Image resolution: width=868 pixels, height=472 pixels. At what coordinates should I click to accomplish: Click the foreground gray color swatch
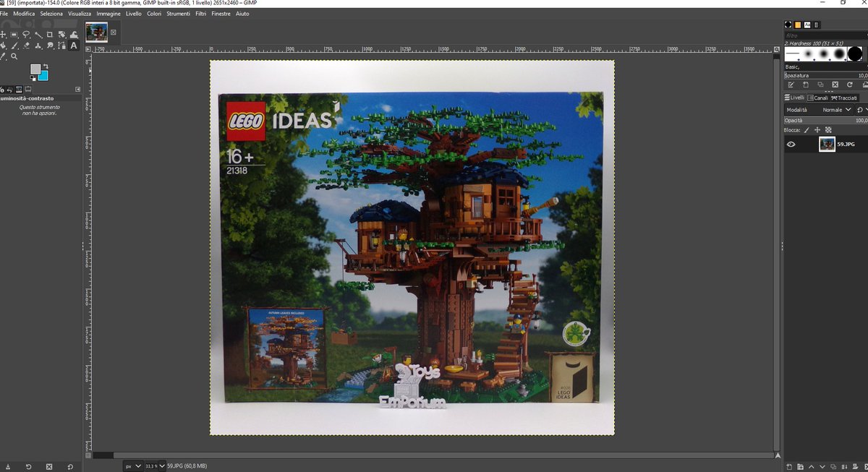[35, 69]
